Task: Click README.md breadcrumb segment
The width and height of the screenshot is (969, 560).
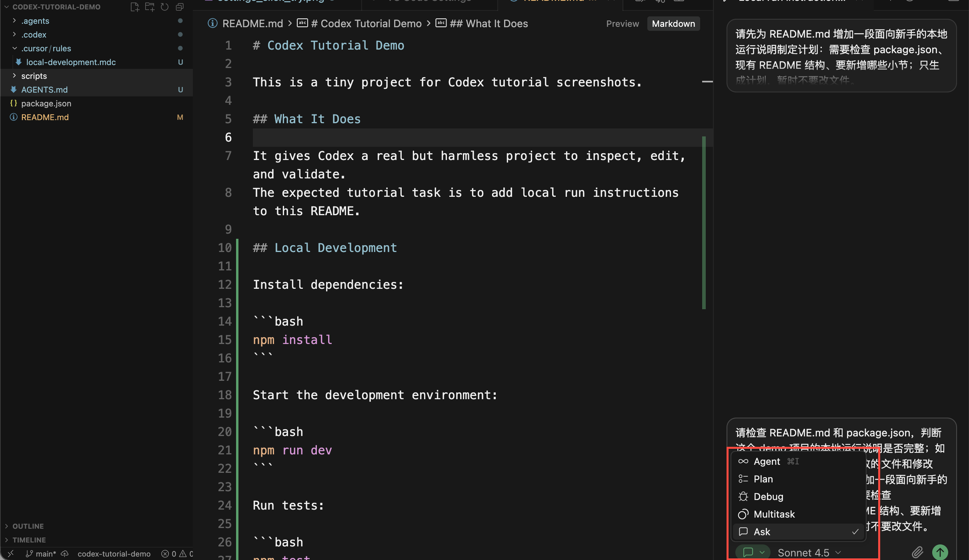Action: pos(252,24)
